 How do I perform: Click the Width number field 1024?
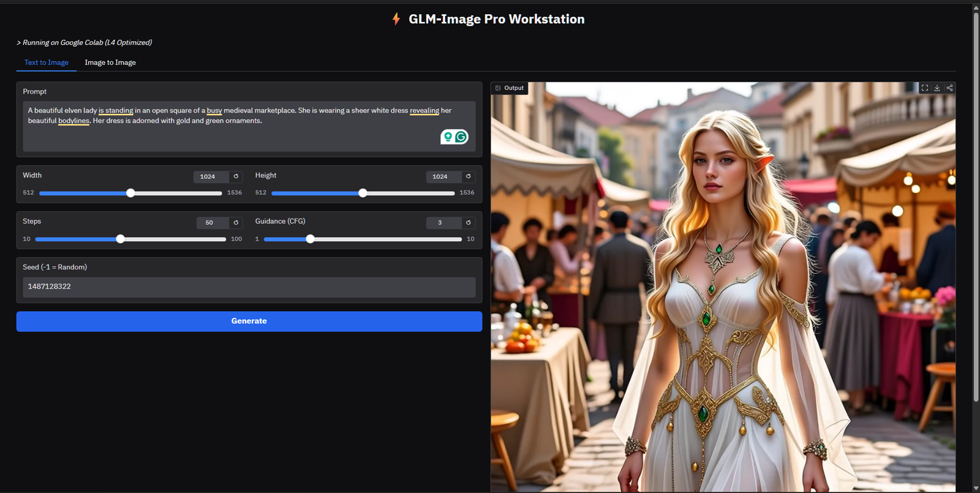coord(211,176)
